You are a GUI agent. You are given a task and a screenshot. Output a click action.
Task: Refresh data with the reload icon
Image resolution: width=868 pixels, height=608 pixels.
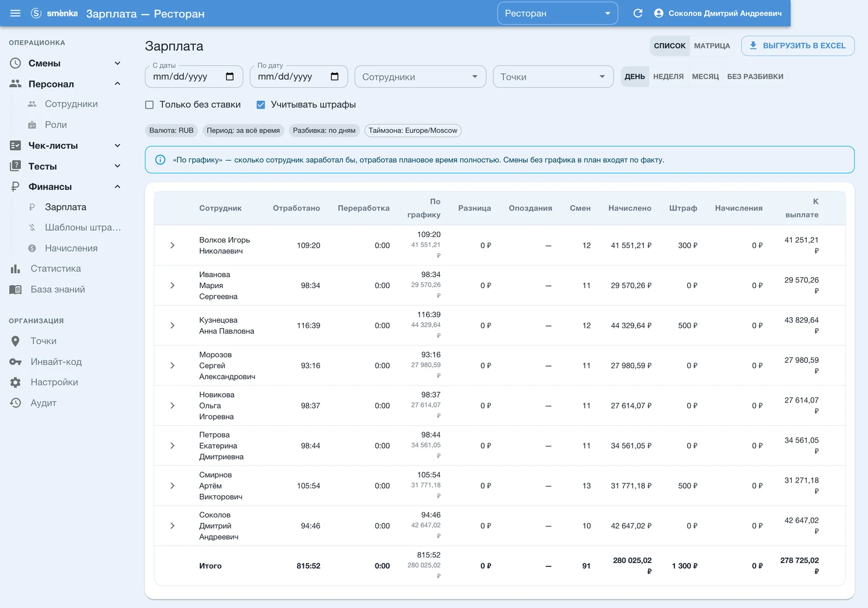pyautogui.click(x=638, y=13)
